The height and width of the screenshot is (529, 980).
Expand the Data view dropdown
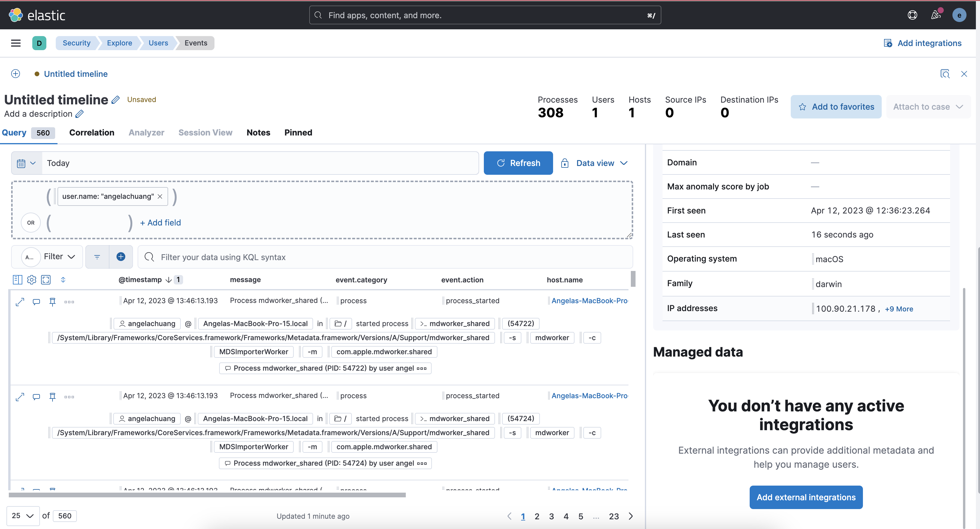tap(595, 163)
